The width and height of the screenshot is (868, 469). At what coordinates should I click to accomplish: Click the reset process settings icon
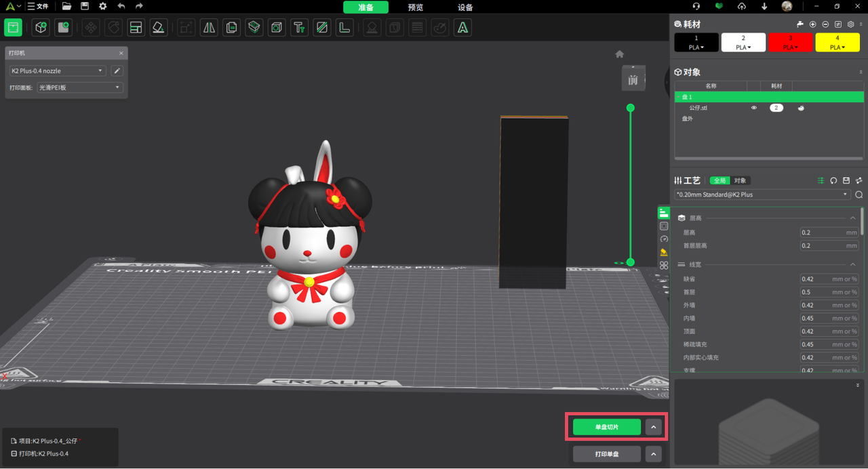point(833,180)
